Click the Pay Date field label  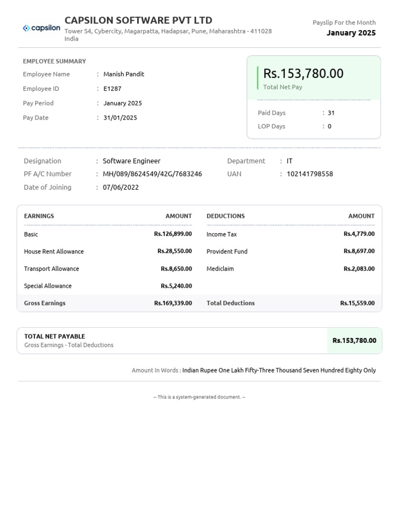tap(36, 118)
